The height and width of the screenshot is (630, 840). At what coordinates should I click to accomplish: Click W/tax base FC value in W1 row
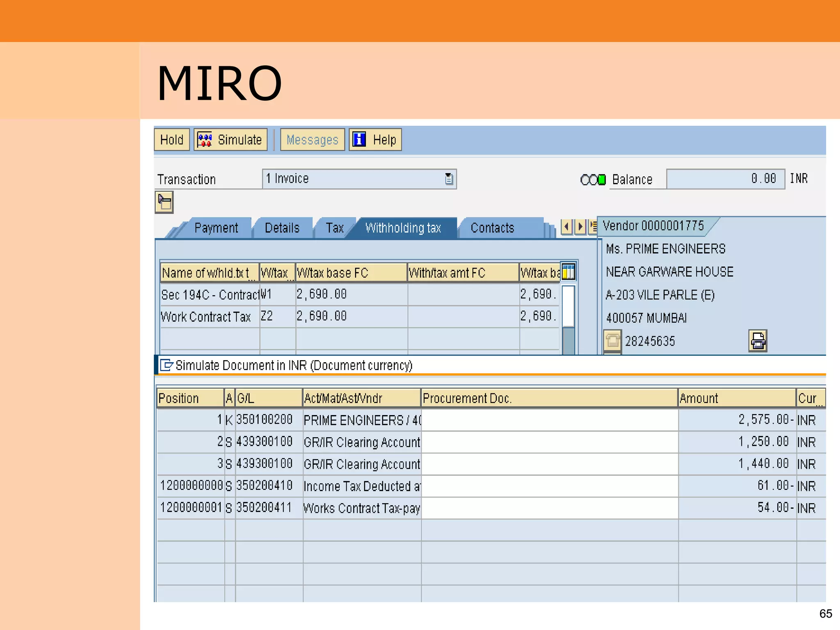click(352, 294)
